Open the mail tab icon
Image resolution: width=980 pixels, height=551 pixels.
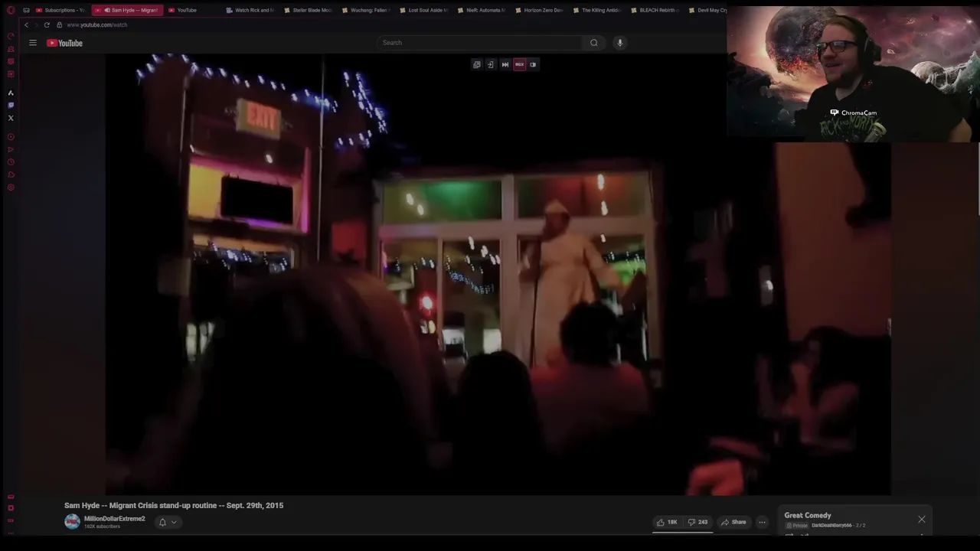[26, 10]
